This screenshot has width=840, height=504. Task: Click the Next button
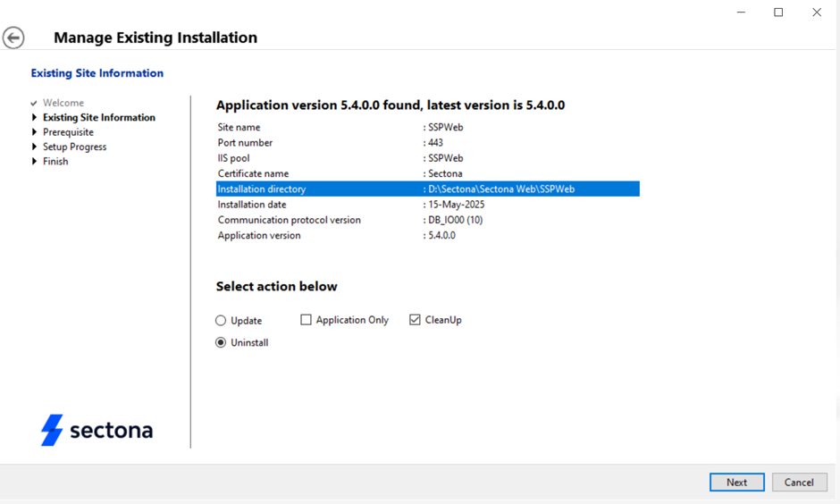(x=736, y=483)
